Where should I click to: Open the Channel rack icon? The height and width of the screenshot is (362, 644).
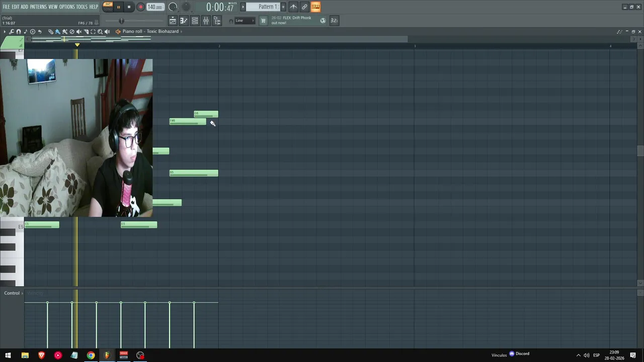(195, 21)
